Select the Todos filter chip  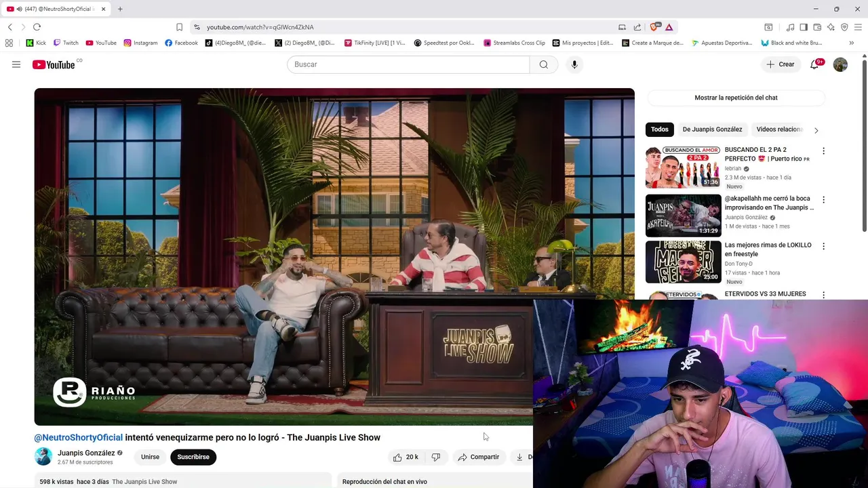[x=660, y=129]
